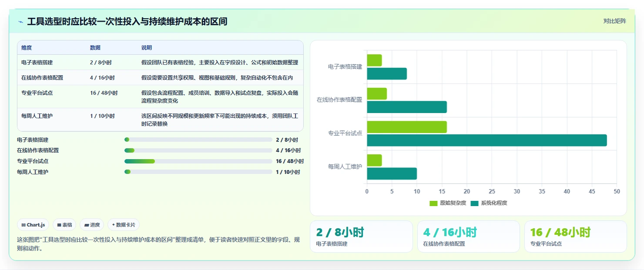Click the description starting 假设团队已有表格经验

(x=220, y=62)
